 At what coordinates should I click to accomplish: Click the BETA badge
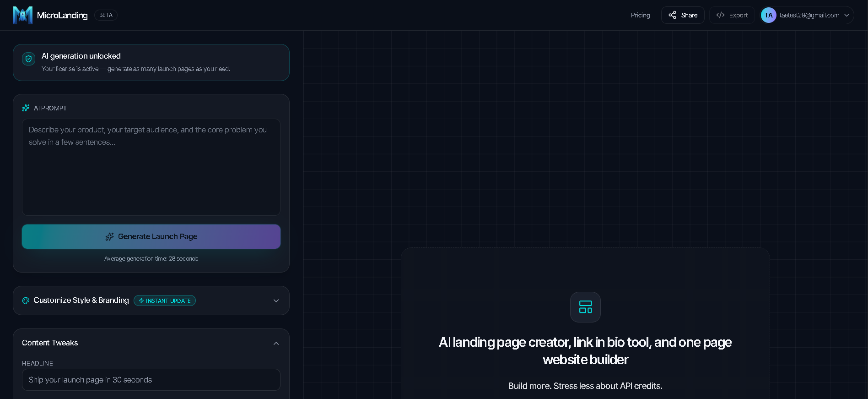[x=106, y=15]
